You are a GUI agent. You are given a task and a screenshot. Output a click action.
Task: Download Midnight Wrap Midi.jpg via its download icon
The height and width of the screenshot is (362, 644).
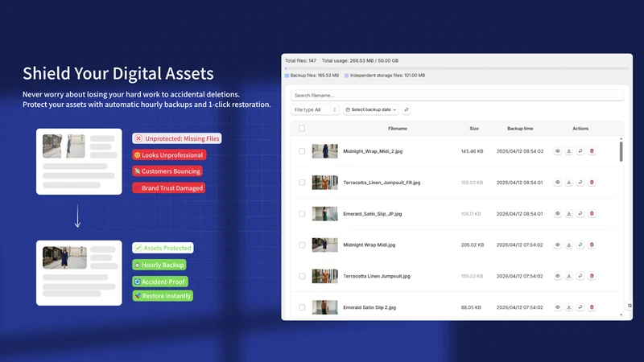tap(569, 245)
